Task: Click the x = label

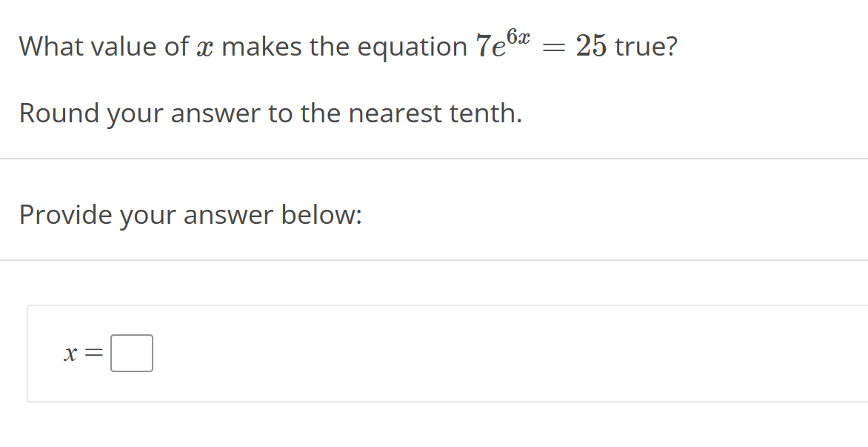Action: tap(80, 353)
